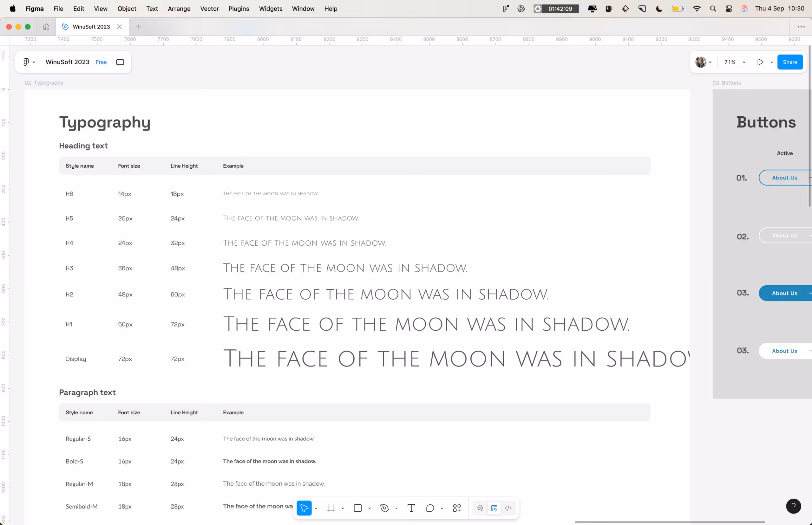The width and height of the screenshot is (812, 525).
Task: Close the WinuSoft 2023 tab
Action: pos(119,27)
